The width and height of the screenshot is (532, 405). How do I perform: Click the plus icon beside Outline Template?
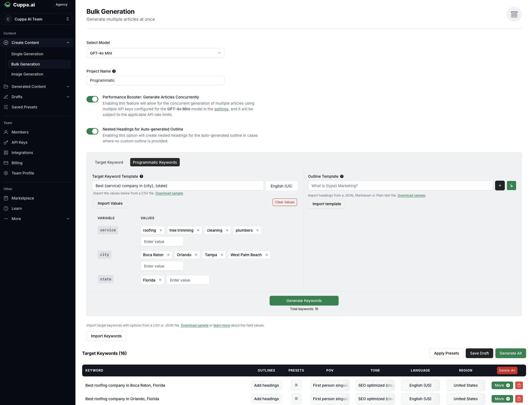[500, 186]
